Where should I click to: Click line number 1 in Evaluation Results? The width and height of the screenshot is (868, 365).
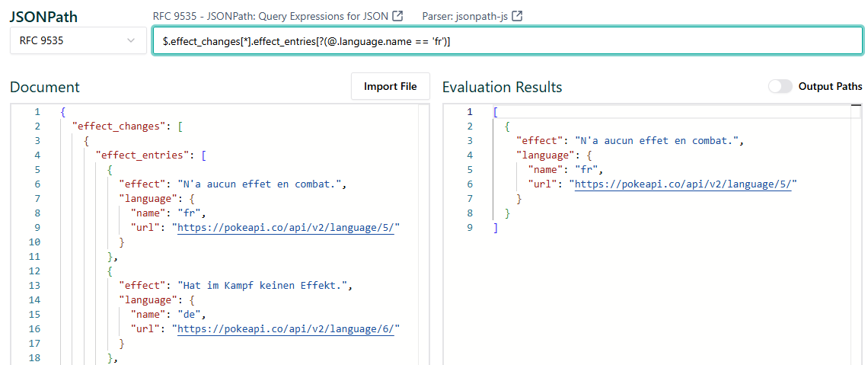point(470,111)
